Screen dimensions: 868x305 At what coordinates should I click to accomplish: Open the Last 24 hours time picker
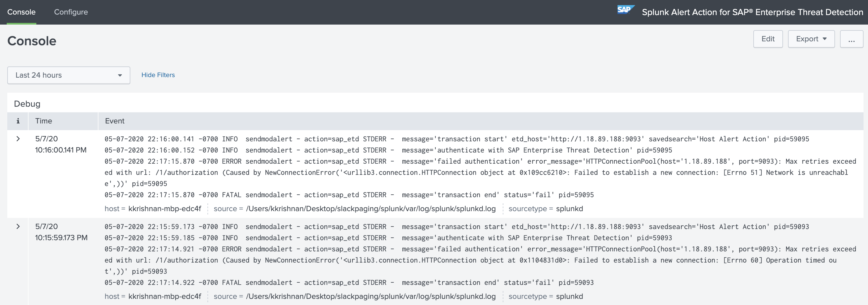(x=69, y=75)
